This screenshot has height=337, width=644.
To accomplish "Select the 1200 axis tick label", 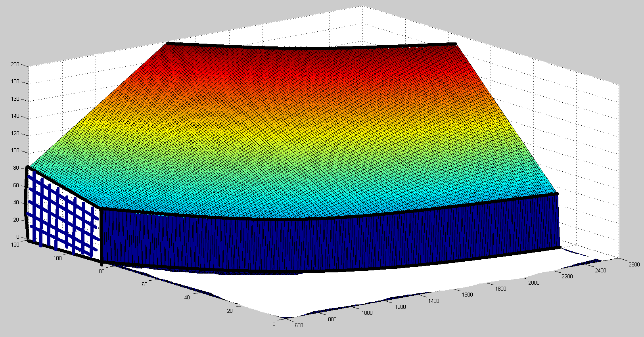I will coord(400,307).
